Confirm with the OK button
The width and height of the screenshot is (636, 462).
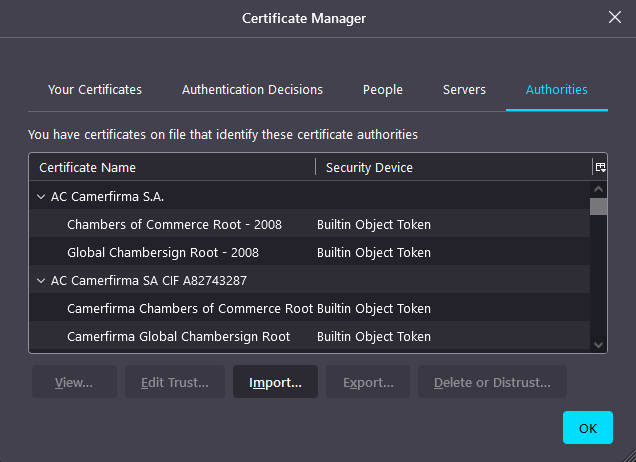pos(588,428)
